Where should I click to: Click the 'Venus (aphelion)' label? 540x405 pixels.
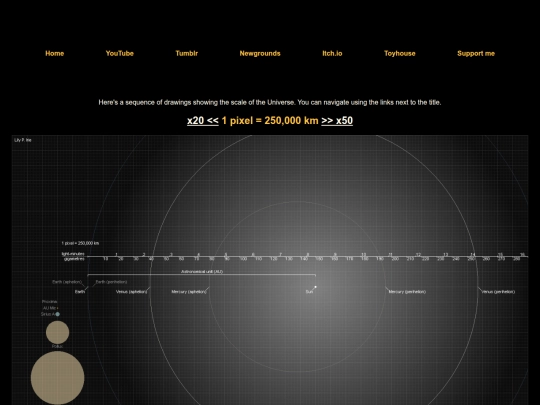pyautogui.click(x=132, y=292)
